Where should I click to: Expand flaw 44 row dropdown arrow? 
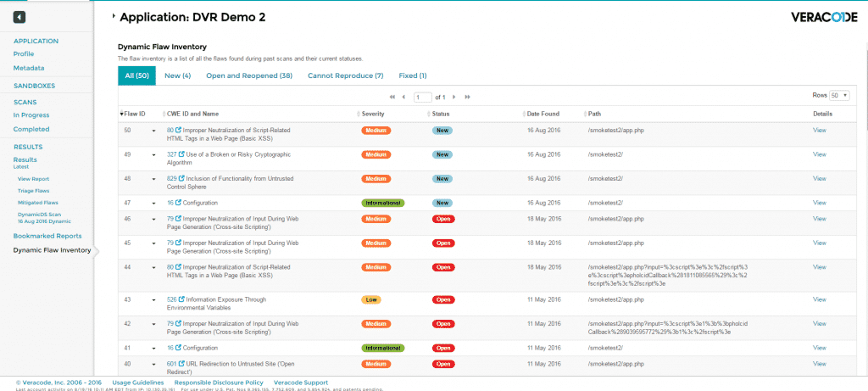click(154, 268)
